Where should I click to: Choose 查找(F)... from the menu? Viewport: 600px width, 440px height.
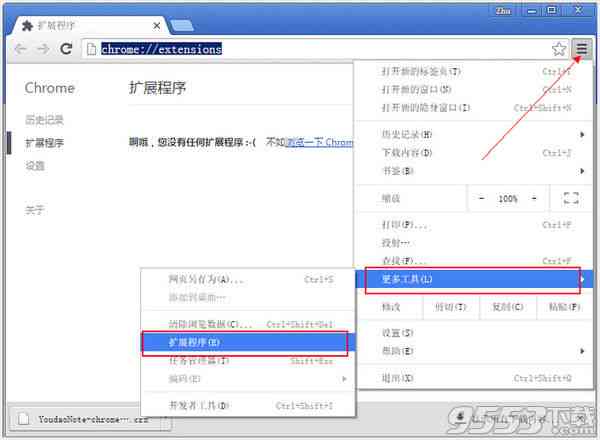click(x=474, y=261)
